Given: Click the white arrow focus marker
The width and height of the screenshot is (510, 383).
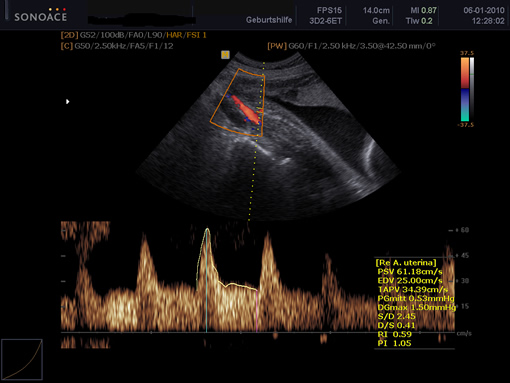Looking at the screenshot, I should click(68, 101).
